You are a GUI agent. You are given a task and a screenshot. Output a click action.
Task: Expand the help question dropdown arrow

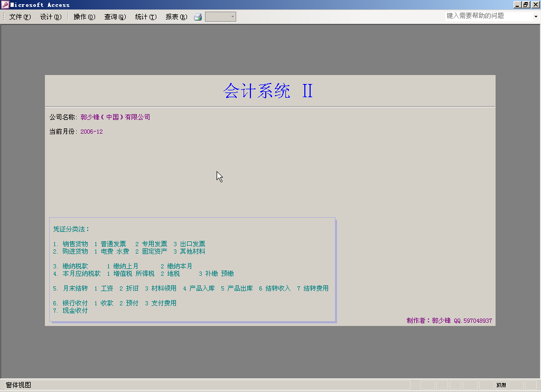click(536, 16)
